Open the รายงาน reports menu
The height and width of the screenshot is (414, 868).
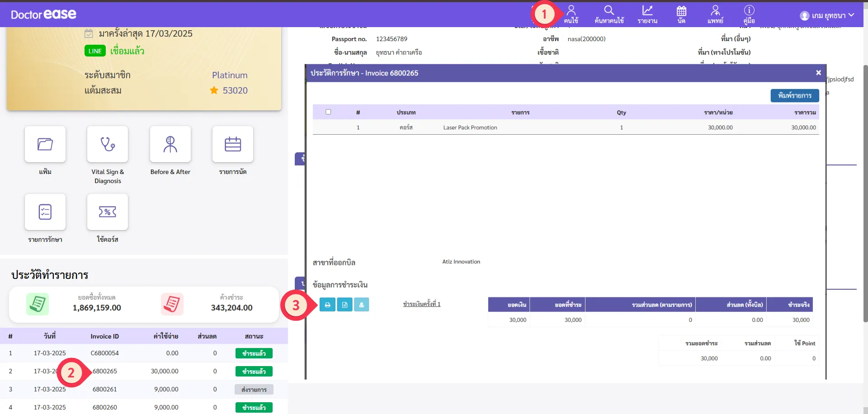click(647, 14)
